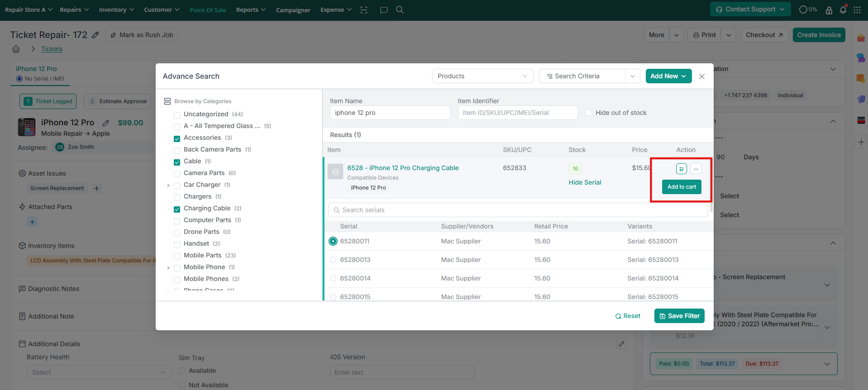Reset the search filters
The image size is (868, 390).
(628, 316)
